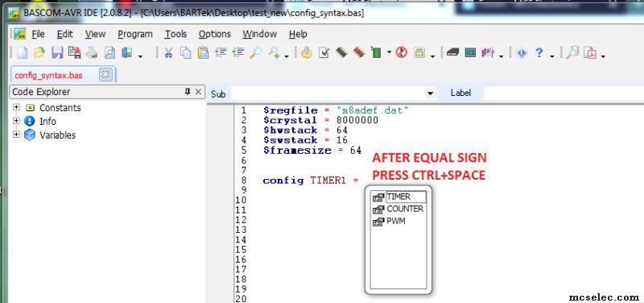The height and width of the screenshot is (303, 644).
Task: Pin the Code Explorer panel
Action: click(188, 92)
